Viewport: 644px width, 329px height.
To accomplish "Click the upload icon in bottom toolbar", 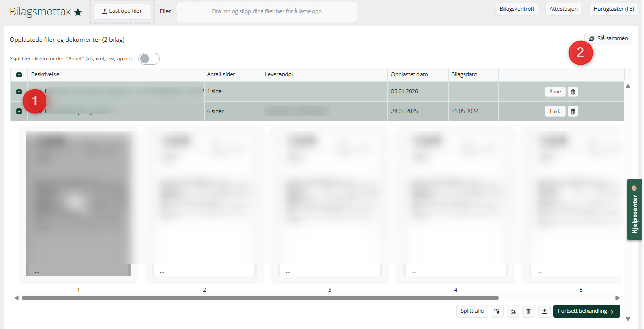I will click(544, 311).
